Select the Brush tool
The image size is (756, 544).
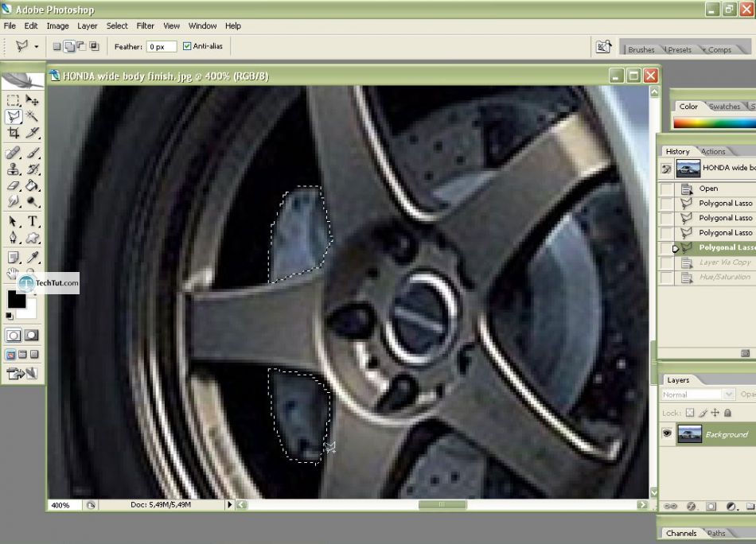(x=32, y=153)
